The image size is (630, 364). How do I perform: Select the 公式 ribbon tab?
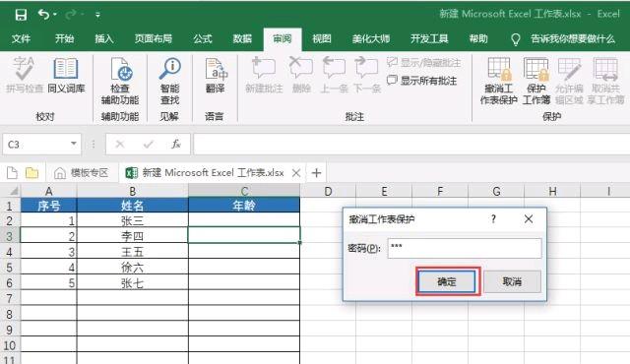(203, 39)
